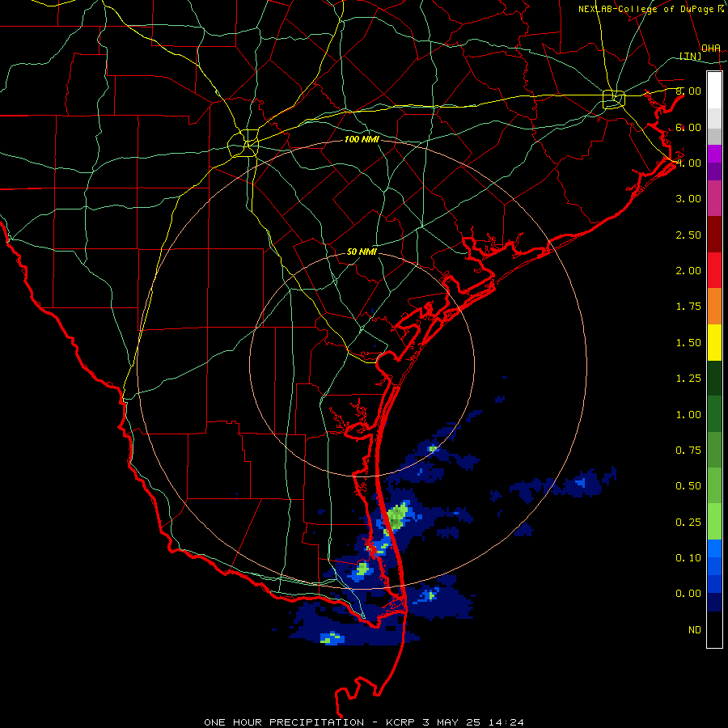Click the '1.25' legend value
The image size is (728, 728).
(688, 379)
